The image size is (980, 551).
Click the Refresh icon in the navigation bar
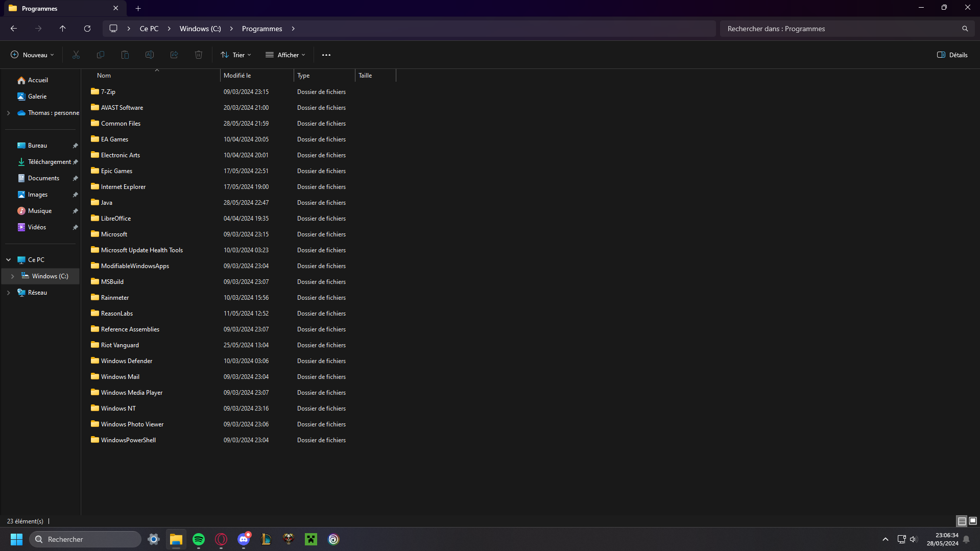point(87,29)
